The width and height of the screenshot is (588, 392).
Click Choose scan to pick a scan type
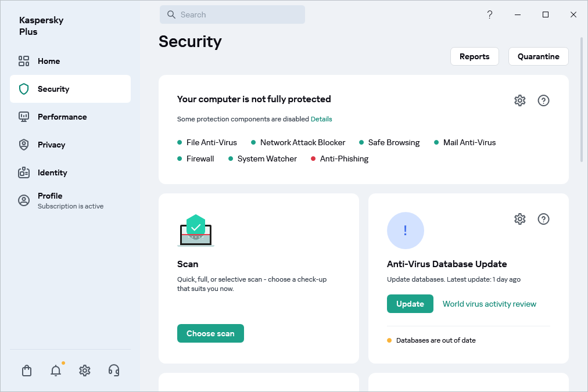pyautogui.click(x=210, y=333)
